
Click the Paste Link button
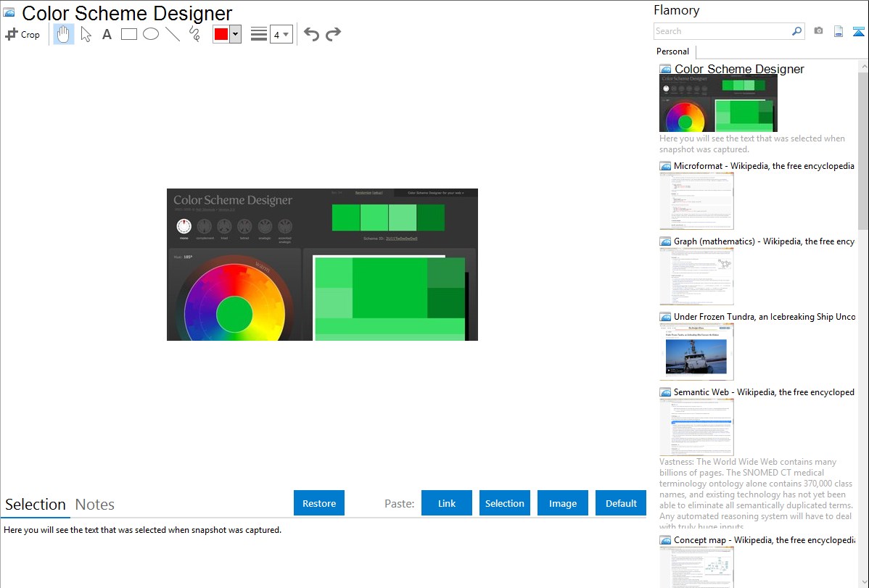(x=447, y=503)
